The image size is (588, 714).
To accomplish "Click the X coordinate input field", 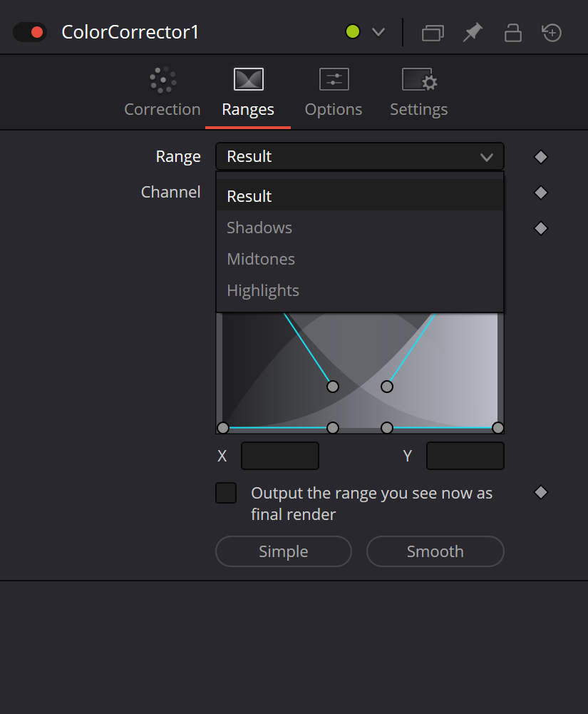I will pos(280,456).
